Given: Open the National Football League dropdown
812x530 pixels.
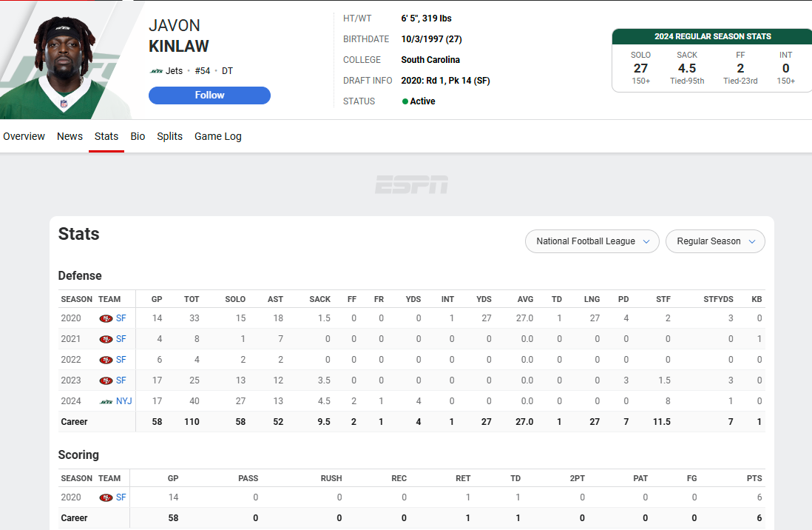Looking at the screenshot, I should (592, 241).
